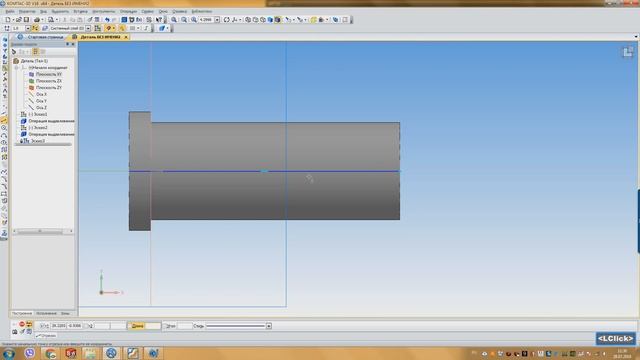Create a new document with New icon
Image resolution: width=640 pixels, height=360 pixels.
tap(8, 20)
